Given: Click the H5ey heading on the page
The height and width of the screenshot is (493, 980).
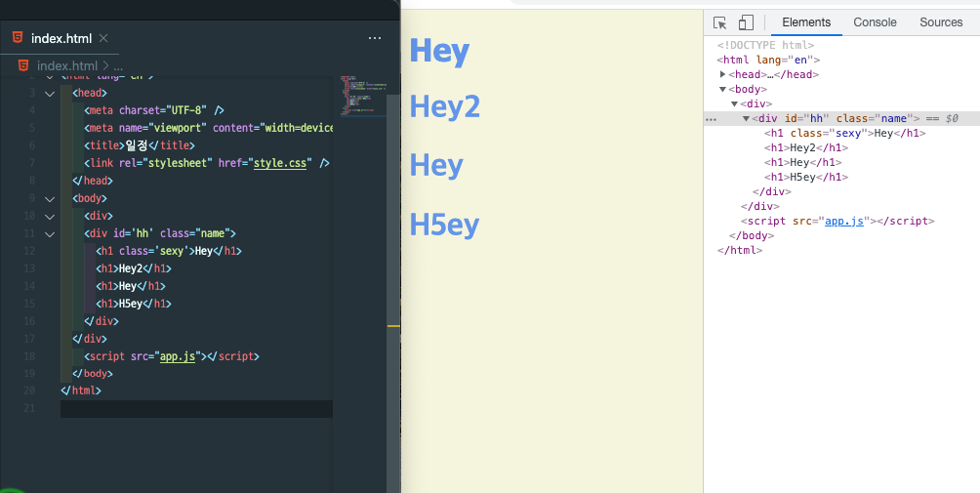Looking at the screenshot, I should coord(444,225).
